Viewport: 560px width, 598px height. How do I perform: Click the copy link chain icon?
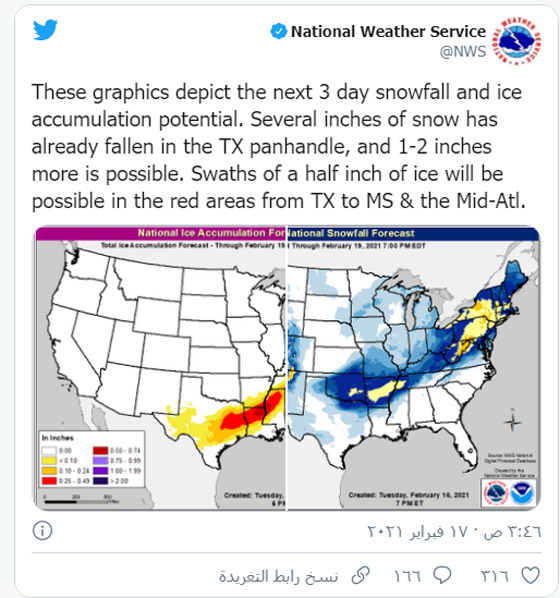360,575
